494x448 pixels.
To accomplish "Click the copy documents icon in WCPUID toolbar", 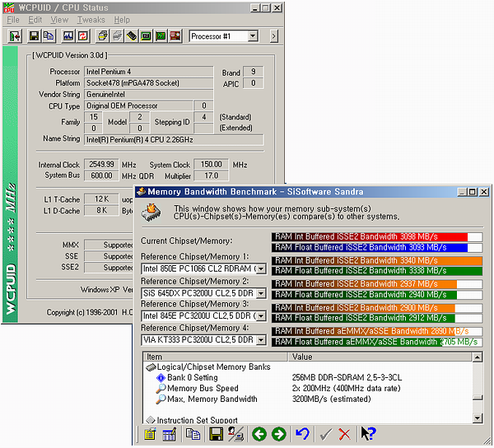I will (49, 36).
